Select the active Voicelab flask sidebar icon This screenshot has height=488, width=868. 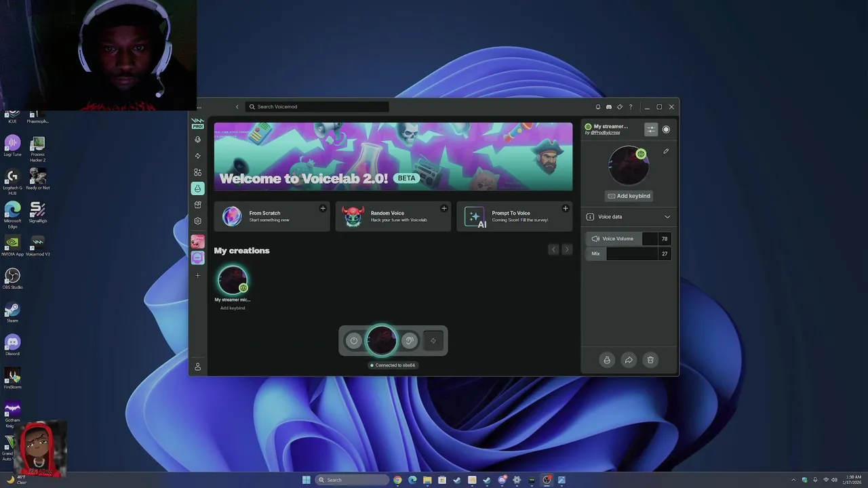197,188
